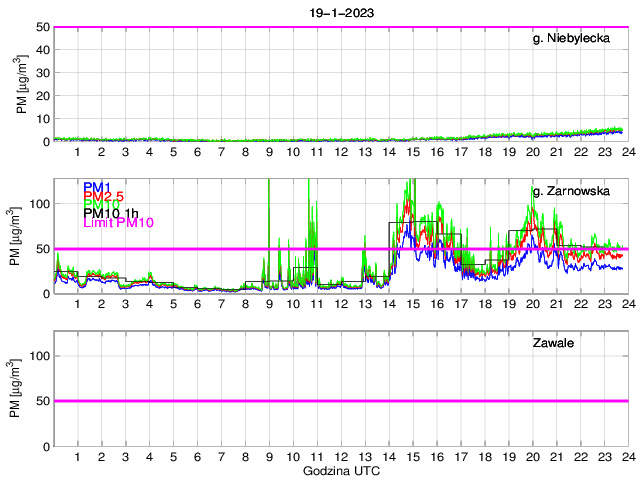Click the Godzina UTC axis label
This screenshot has width=640, height=480.
click(340, 471)
